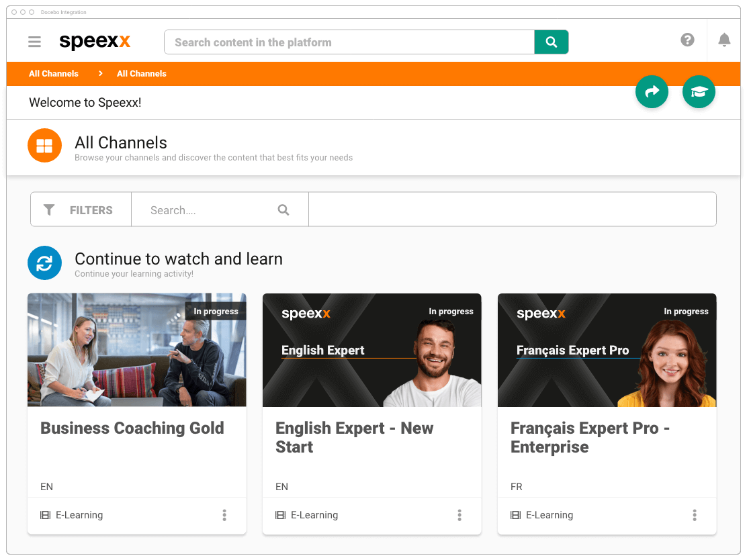
Task: Click E-Learning label on Business Coaching Gold
Action: click(x=79, y=515)
